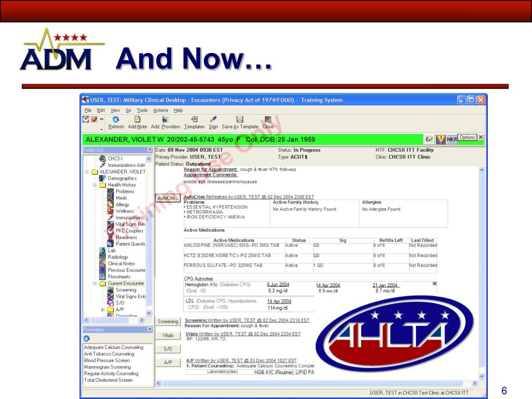Click the signature icon in patient banner

point(429,139)
